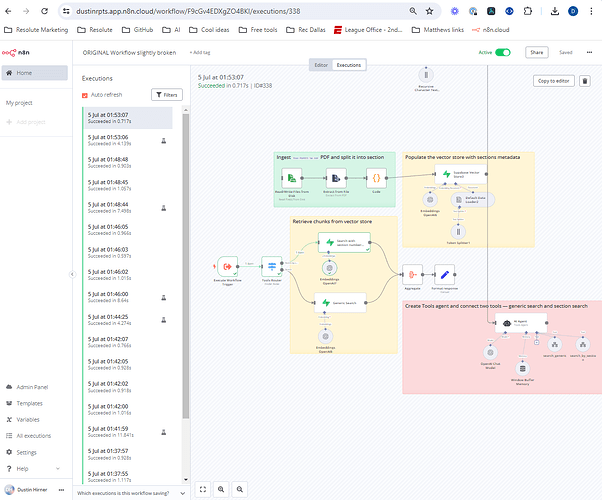Delete this execution with the trash icon

click(x=585, y=81)
